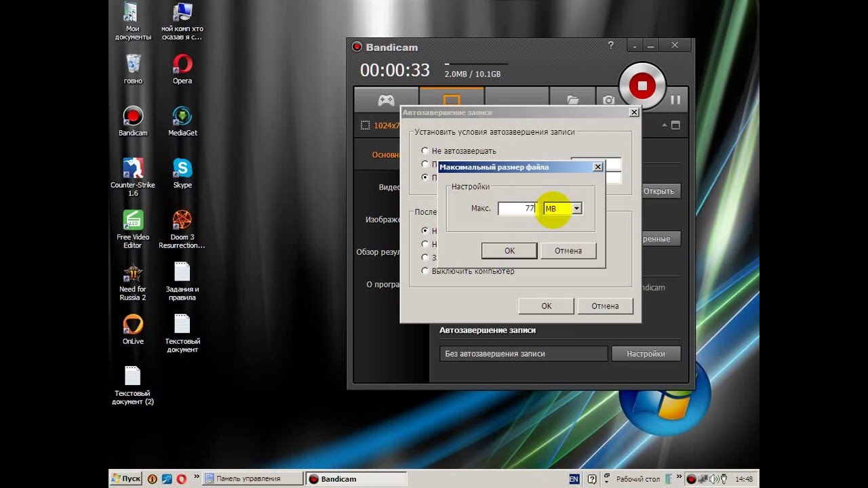
Task: Click the Bandicam help question mark
Action: [610, 45]
